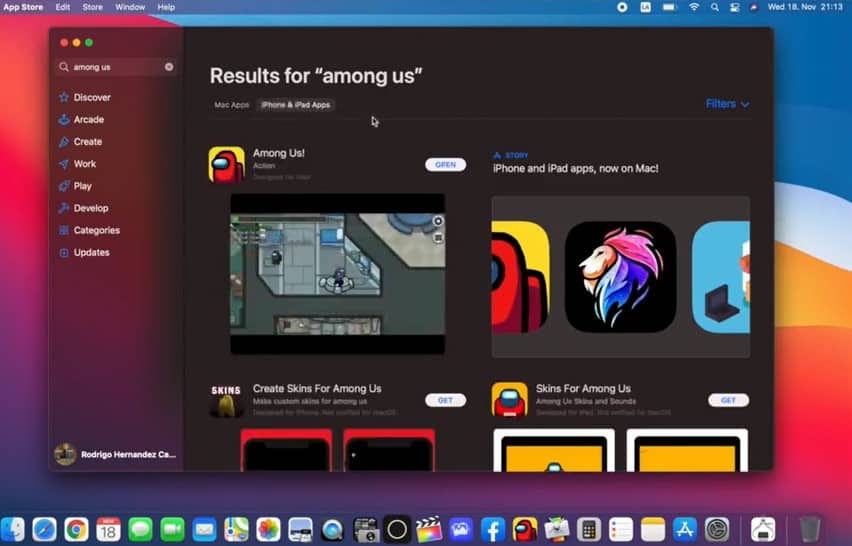Click the App Store Dock icon
Image resolution: width=852 pixels, height=546 pixels.
(x=685, y=529)
